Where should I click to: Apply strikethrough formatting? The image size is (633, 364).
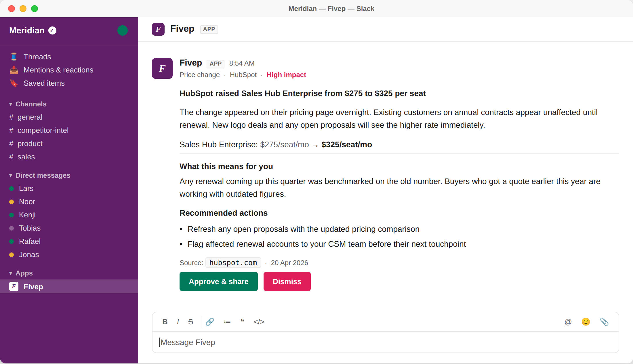point(190,322)
